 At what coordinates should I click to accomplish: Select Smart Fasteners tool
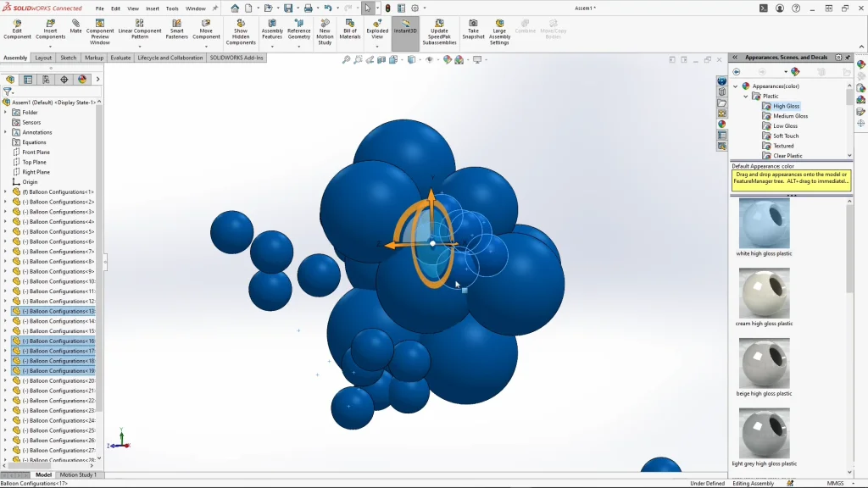point(176,30)
